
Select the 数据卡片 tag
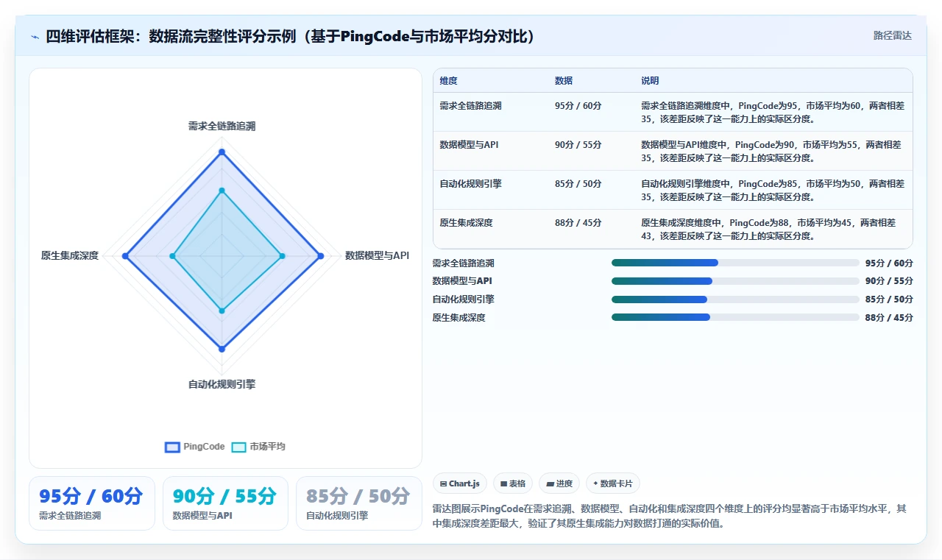coord(612,483)
